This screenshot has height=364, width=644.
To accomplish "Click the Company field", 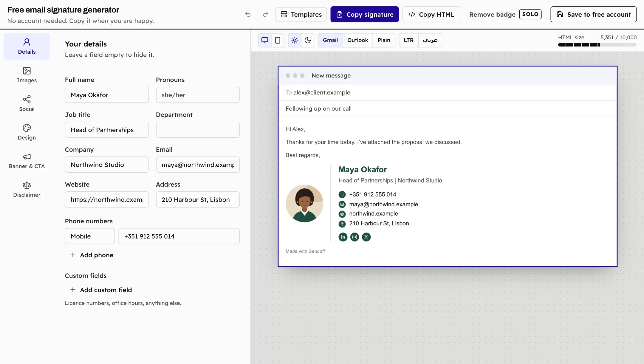I will (107, 165).
